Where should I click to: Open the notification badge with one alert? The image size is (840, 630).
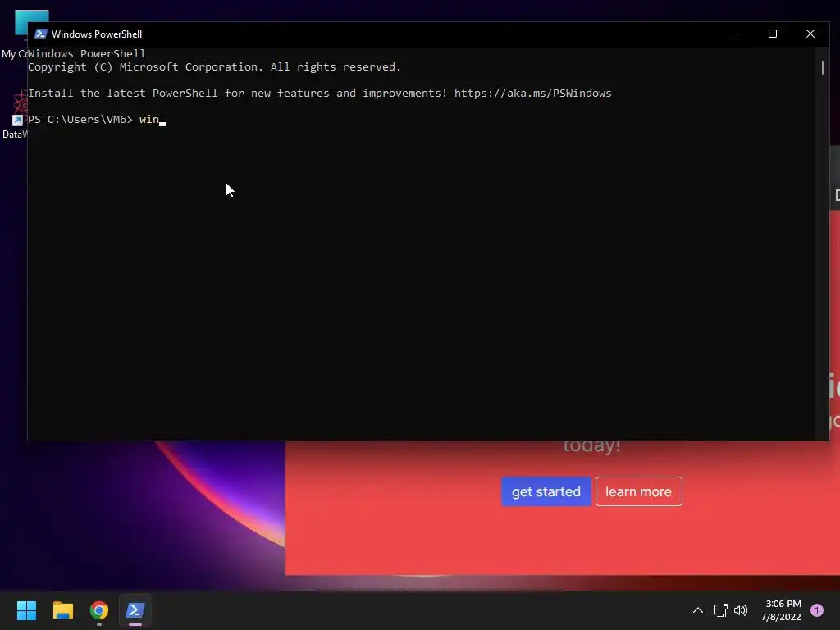pyautogui.click(x=817, y=609)
